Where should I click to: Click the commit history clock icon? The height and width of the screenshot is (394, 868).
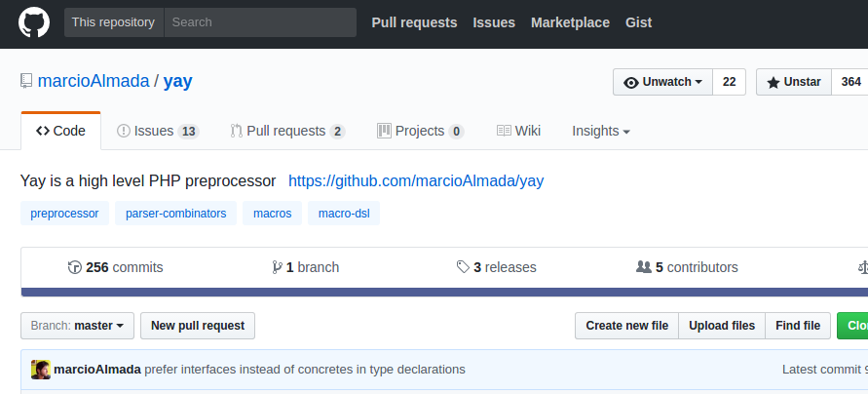point(75,267)
